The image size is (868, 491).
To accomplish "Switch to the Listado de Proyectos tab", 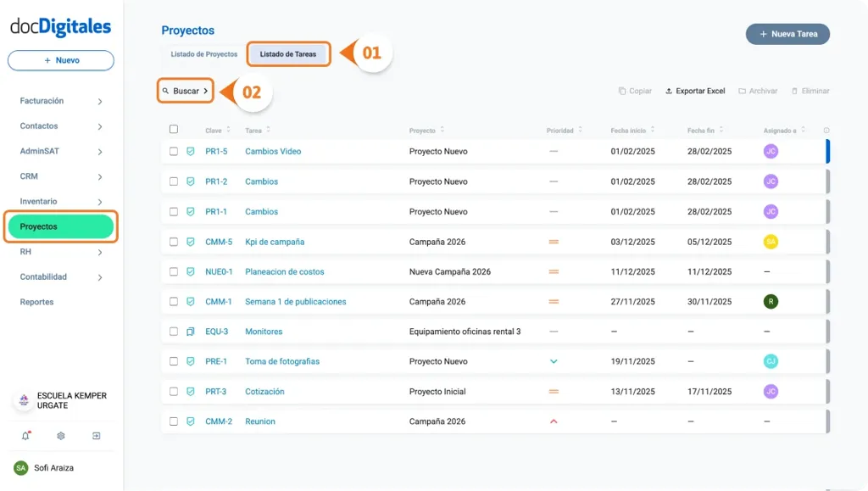I will tap(203, 53).
